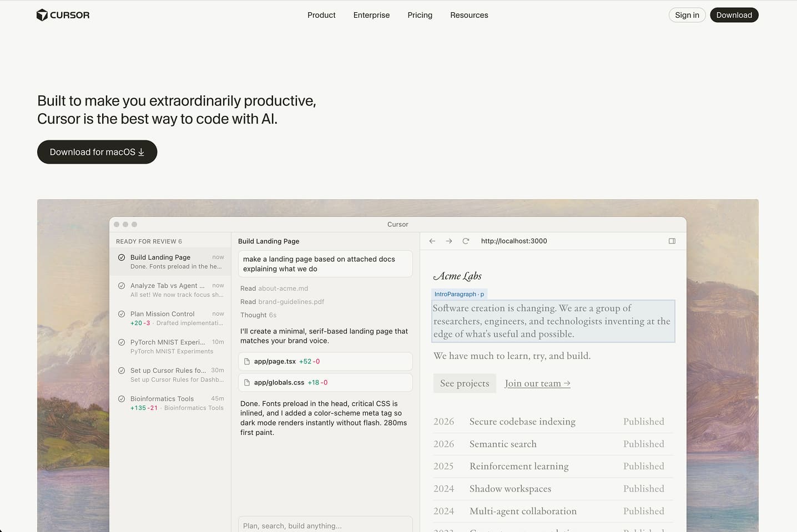Click the reload page icon
The width and height of the screenshot is (797, 532).
[466, 241]
